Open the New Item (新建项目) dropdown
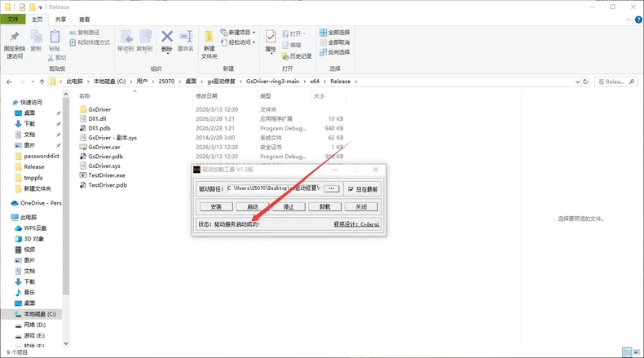 (238, 33)
